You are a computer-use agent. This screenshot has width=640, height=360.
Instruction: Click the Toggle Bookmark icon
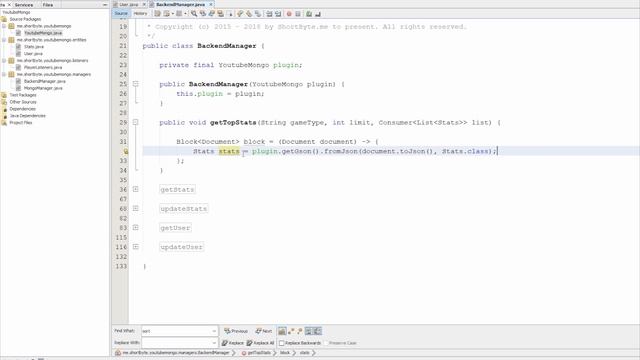click(x=258, y=13)
